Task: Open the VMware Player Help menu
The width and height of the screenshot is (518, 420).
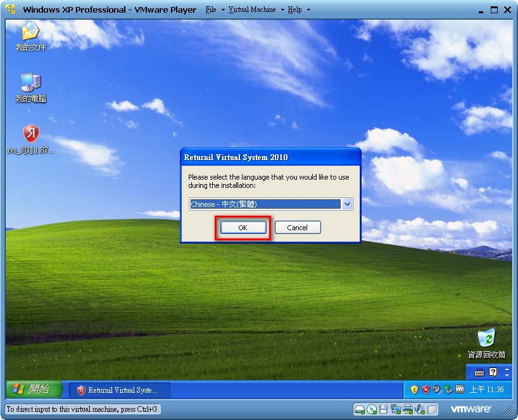Action: [x=294, y=9]
